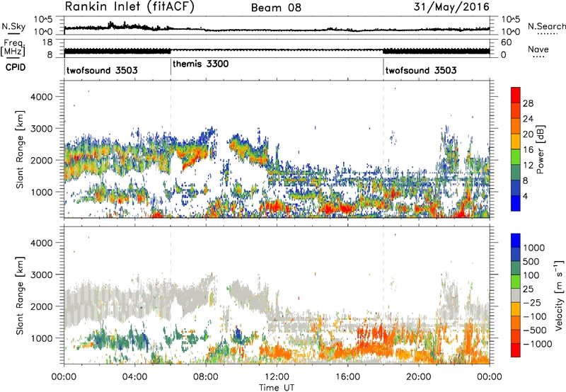Click the '60' Nave axis tick
566x392 pixels.
point(507,42)
